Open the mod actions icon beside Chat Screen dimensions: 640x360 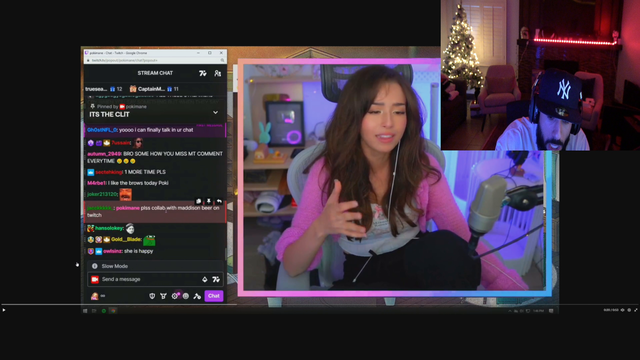pyautogui.click(x=197, y=296)
